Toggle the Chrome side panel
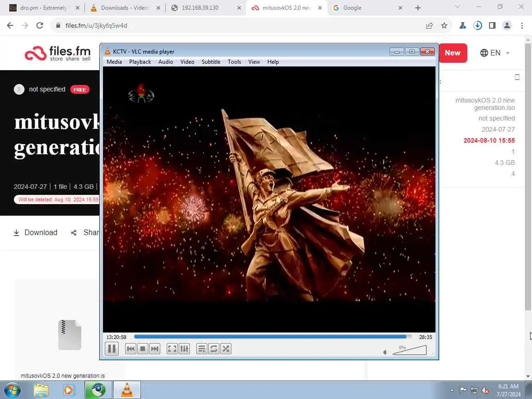The image size is (532, 399). tap(492, 25)
